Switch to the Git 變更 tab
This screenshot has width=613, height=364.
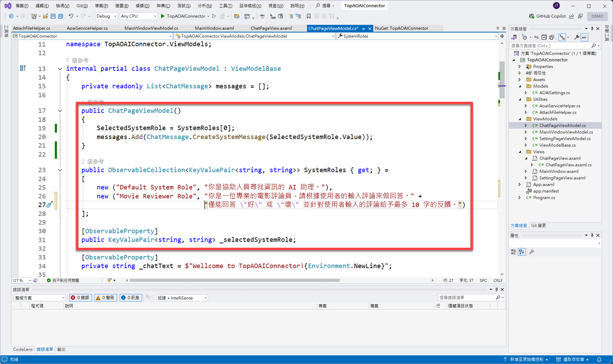538,226
